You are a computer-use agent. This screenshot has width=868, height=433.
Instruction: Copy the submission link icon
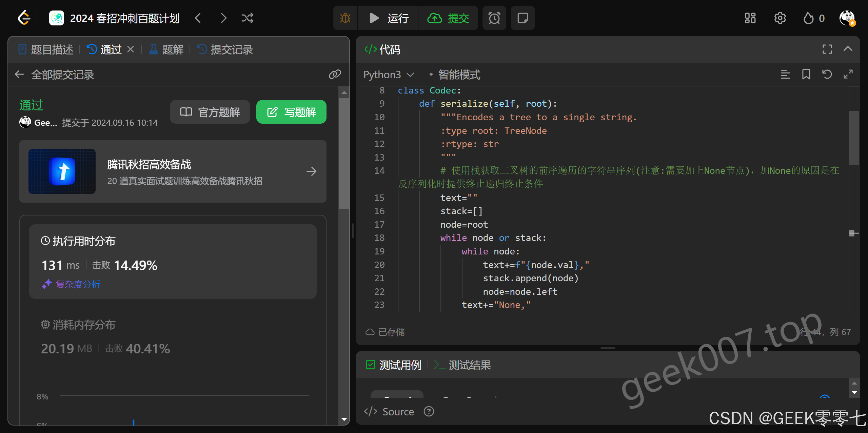335,74
